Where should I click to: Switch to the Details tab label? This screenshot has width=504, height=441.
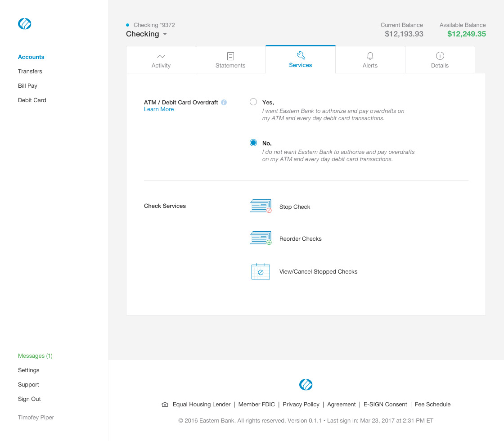pyautogui.click(x=440, y=66)
